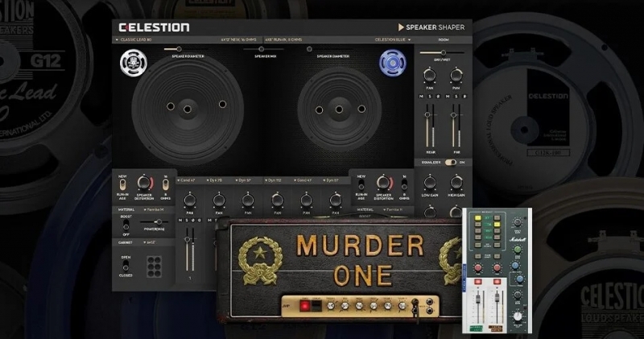Screen dimensions: 644x339
Task: Open the Dyn 7B microphone dropdown
Action: (x=215, y=180)
